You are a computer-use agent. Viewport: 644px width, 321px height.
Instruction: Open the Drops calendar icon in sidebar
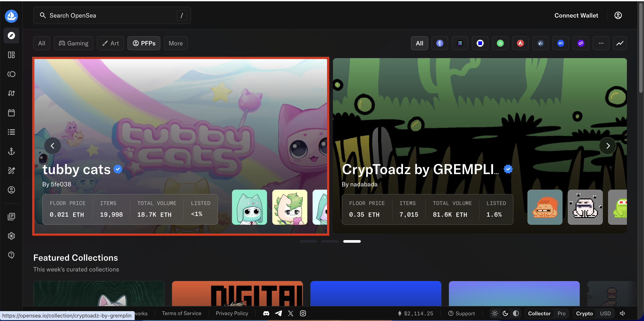pos(11,112)
